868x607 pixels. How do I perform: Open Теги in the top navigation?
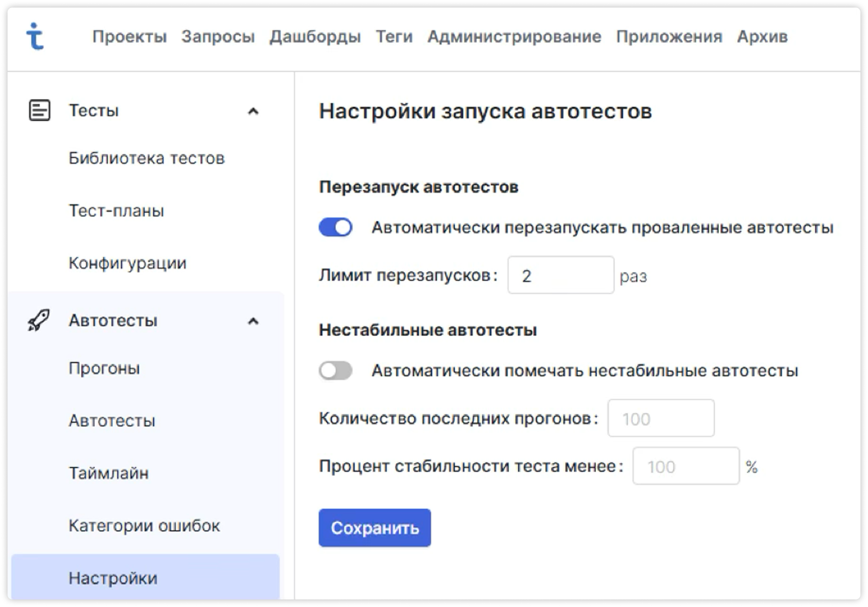[x=394, y=37]
